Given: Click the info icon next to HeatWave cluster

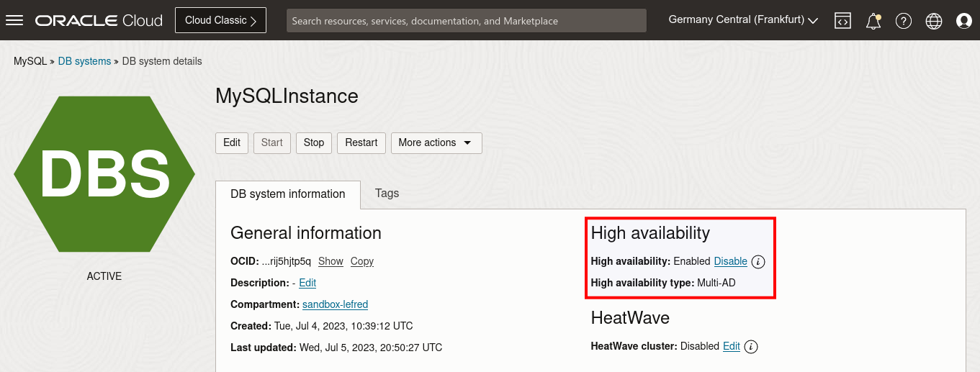Looking at the screenshot, I should [751, 347].
